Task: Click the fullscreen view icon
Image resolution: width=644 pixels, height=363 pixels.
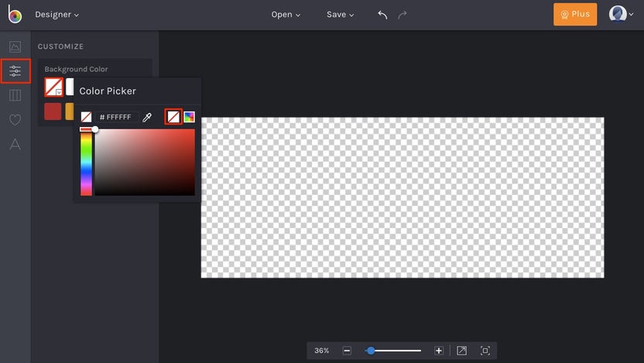Action: tap(485, 351)
